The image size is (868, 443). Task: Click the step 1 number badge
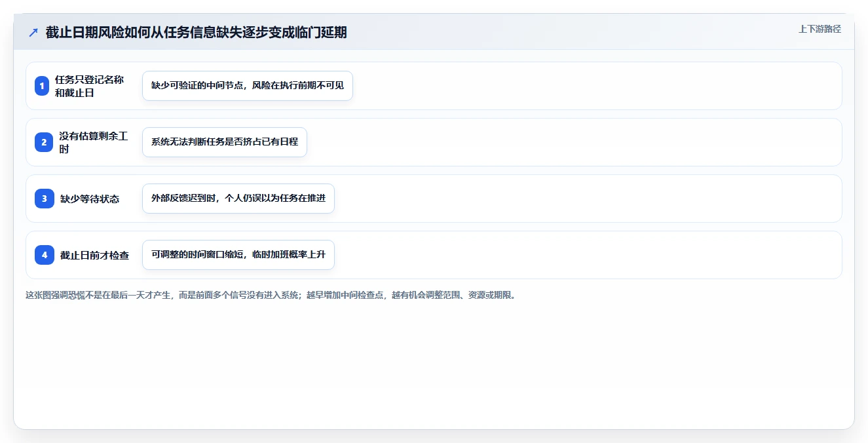pos(42,86)
